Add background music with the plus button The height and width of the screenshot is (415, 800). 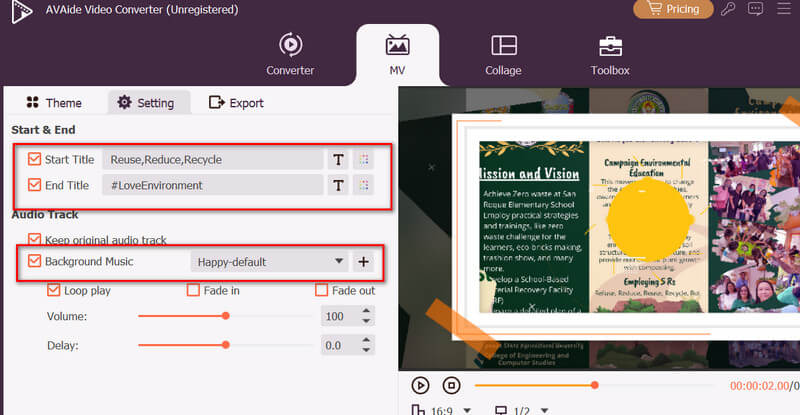(x=363, y=262)
